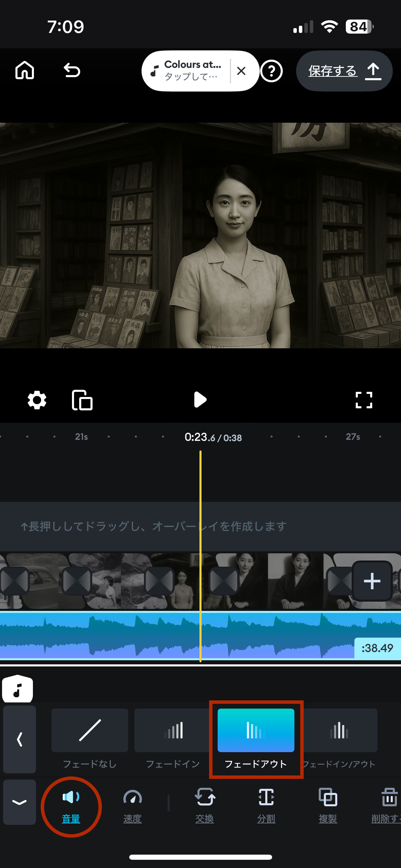Tap the undo arrow icon
401x868 pixels.
[x=72, y=71]
